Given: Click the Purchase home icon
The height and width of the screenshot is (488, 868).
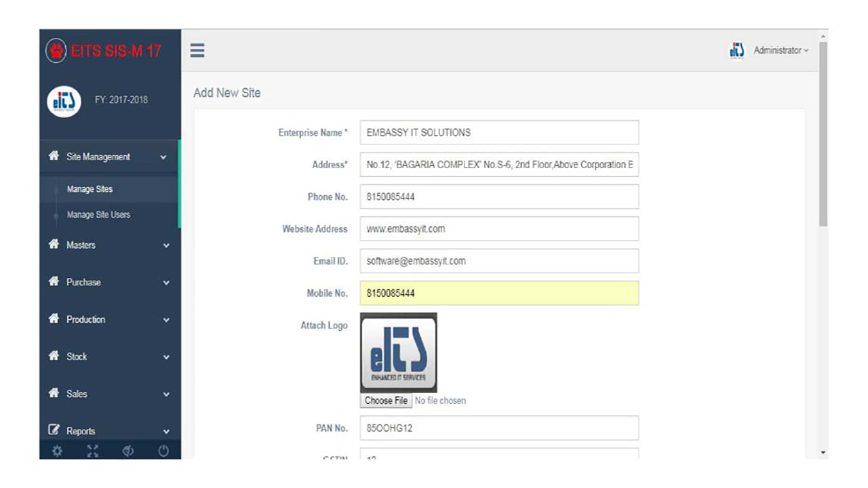Looking at the screenshot, I should (54, 282).
